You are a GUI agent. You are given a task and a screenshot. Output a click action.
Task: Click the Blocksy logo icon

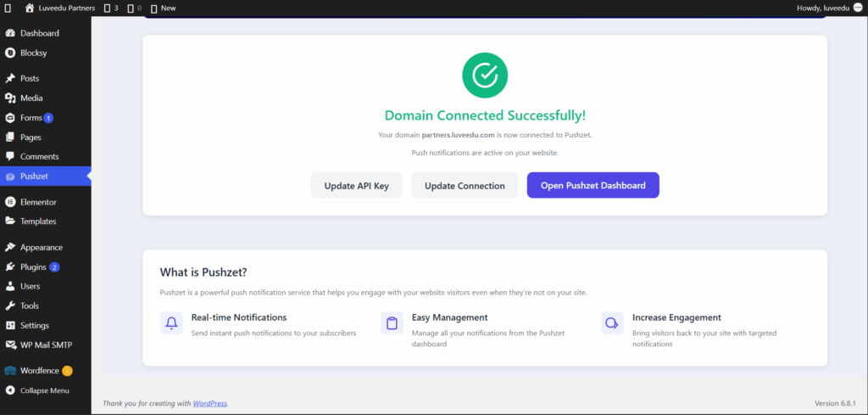pos(10,53)
